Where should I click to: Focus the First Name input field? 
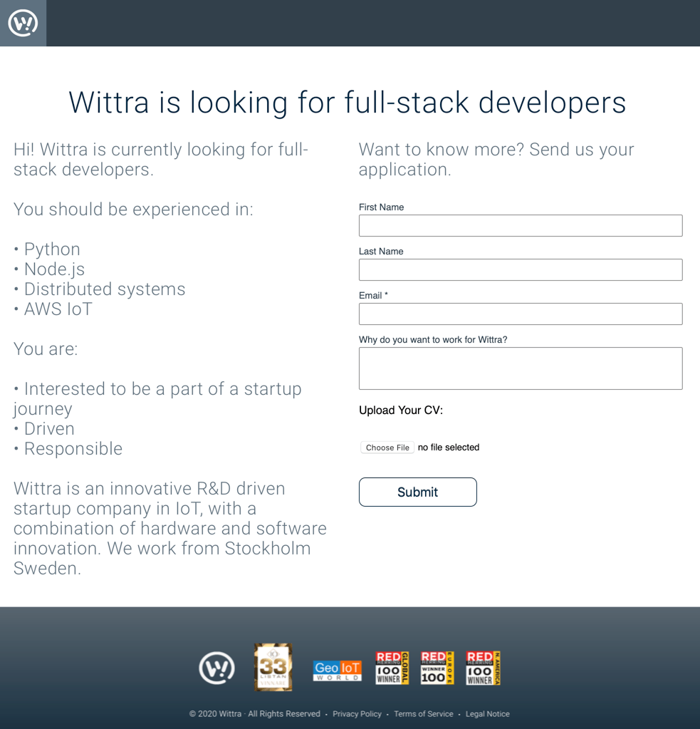[x=521, y=225]
